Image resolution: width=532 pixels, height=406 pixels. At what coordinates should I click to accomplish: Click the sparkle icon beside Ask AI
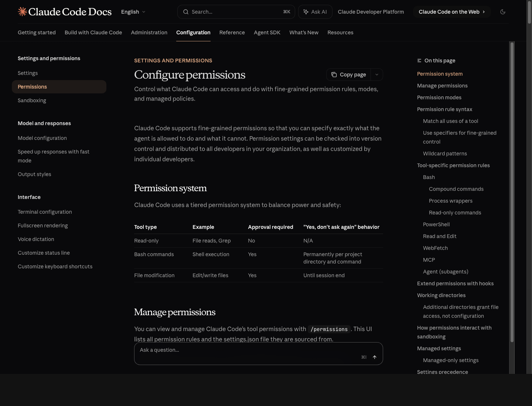pyautogui.click(x=306, y=12)
